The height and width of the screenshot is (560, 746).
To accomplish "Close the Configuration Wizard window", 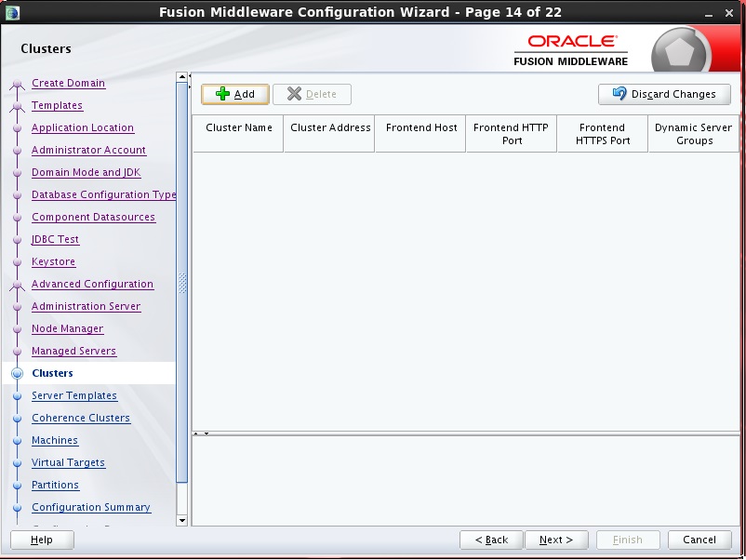I will click(x=729, y=13).
